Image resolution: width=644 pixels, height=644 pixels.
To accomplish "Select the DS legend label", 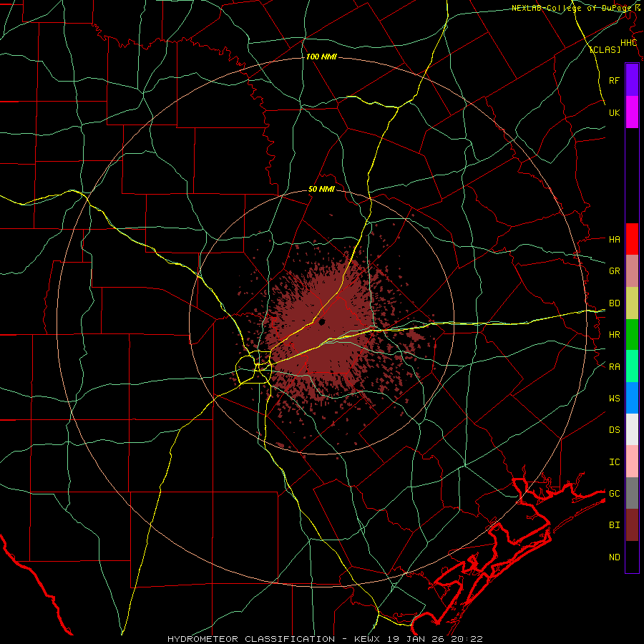I will click(614, 430).
